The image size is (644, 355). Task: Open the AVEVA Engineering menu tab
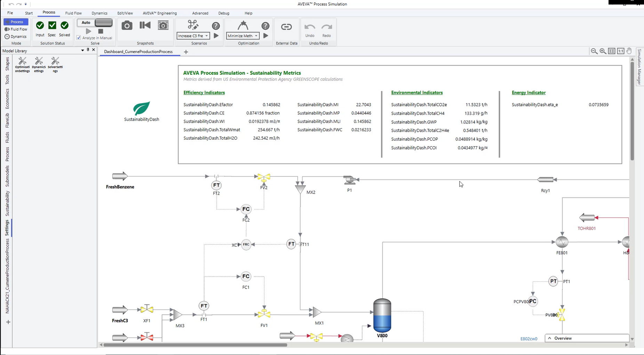coord(160,13)
